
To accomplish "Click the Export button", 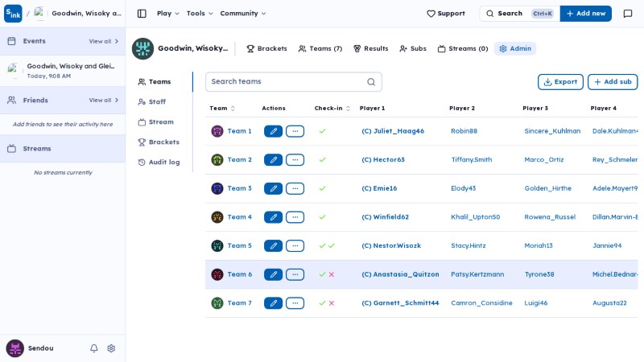I will (560, 82).
